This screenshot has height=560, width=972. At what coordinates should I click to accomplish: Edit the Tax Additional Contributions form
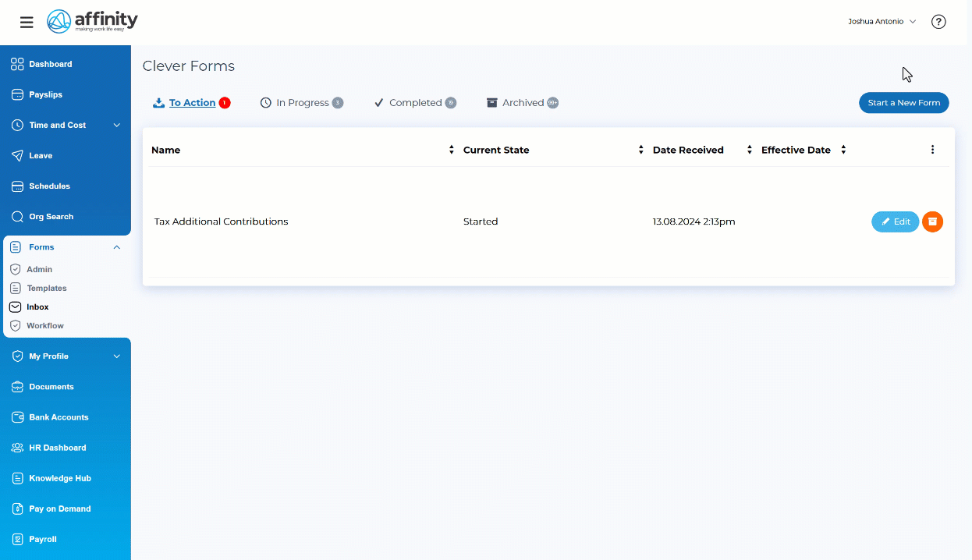pyautogui.click(x=895, y=222)
